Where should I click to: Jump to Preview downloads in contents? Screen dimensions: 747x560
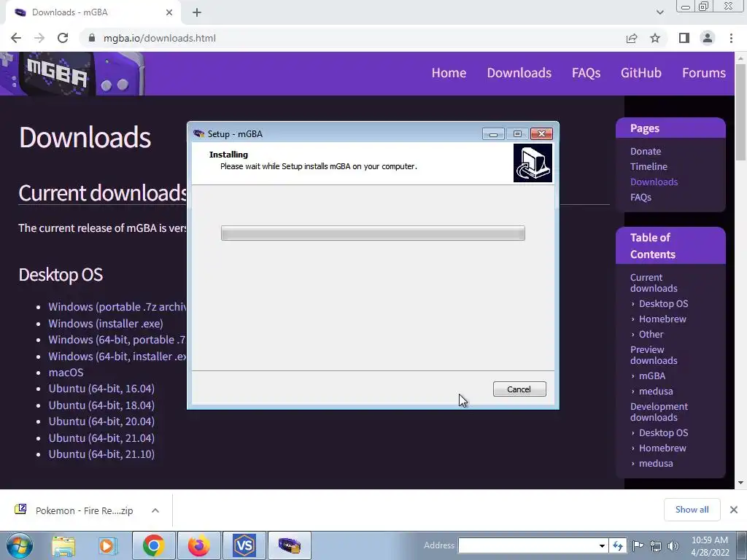click(654, 355)
